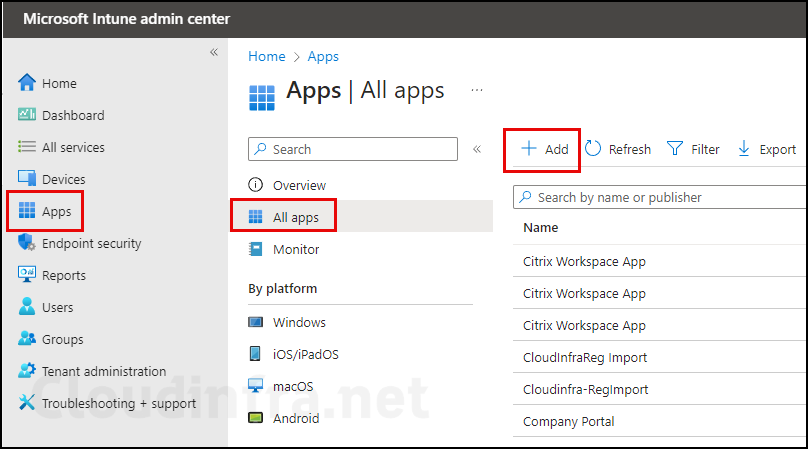Collapse the left navigation sidebar
Screen dimensions: 808x449
click(214, 52)
